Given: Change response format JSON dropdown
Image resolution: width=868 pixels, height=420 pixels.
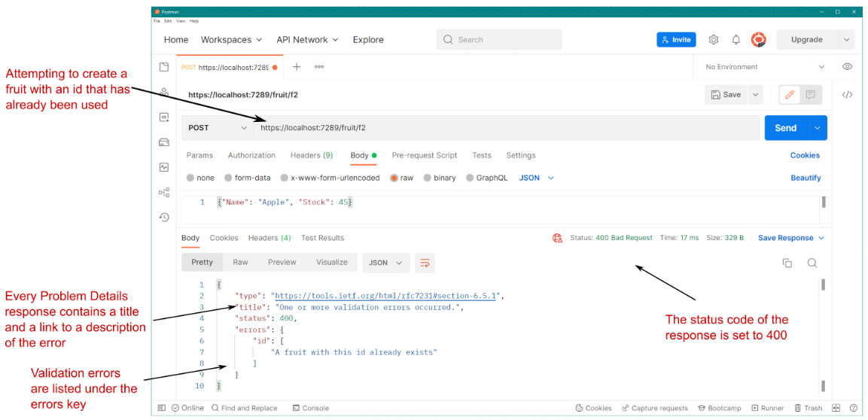Looking at the screenshot, I should (x=386, y=263).
